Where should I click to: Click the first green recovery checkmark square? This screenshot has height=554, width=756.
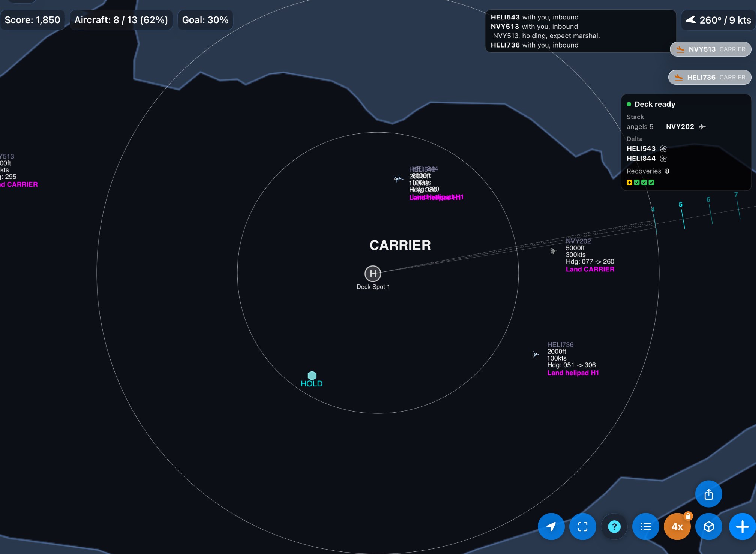(637, 183)
